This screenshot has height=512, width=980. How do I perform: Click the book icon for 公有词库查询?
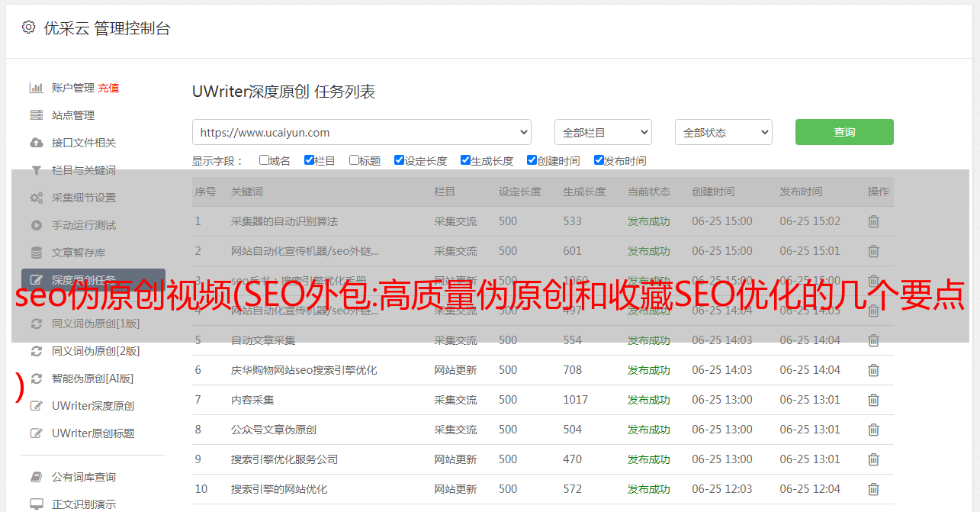(36, 477)
